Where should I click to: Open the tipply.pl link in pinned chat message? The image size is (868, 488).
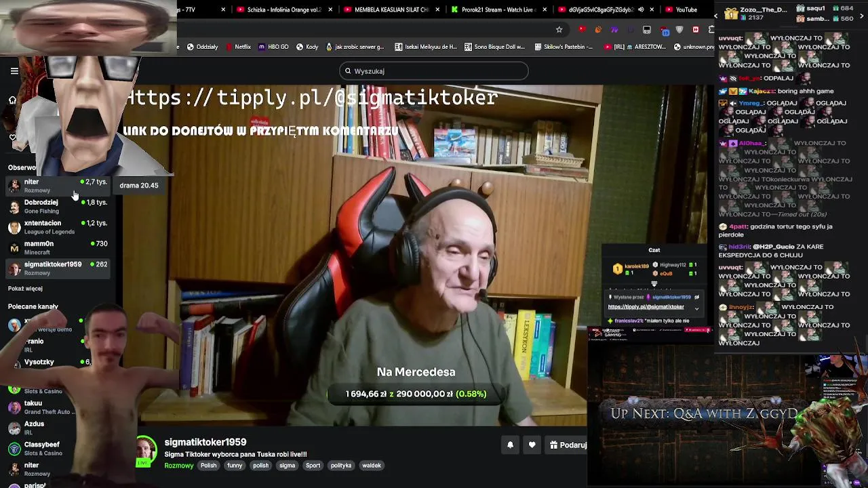pyautogui.click(x=646, y=307)
